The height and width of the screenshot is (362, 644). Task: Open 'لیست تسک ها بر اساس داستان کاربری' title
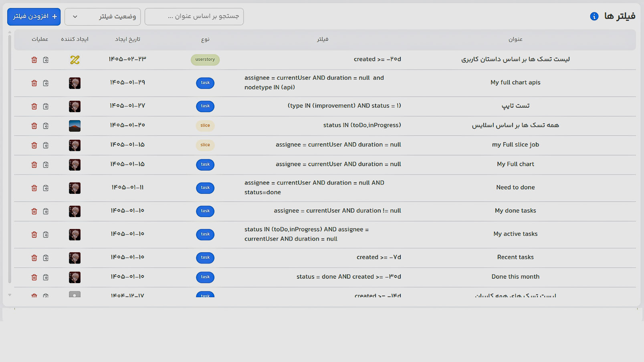[x=515, y=59]
